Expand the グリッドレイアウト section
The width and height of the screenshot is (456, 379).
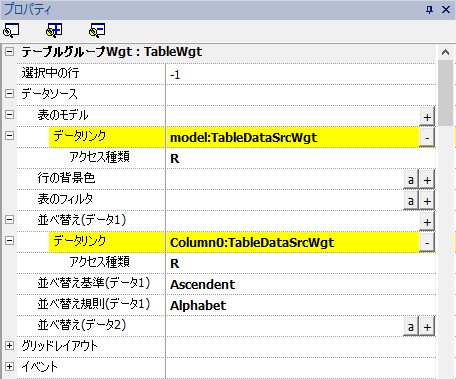pos(10,346)
